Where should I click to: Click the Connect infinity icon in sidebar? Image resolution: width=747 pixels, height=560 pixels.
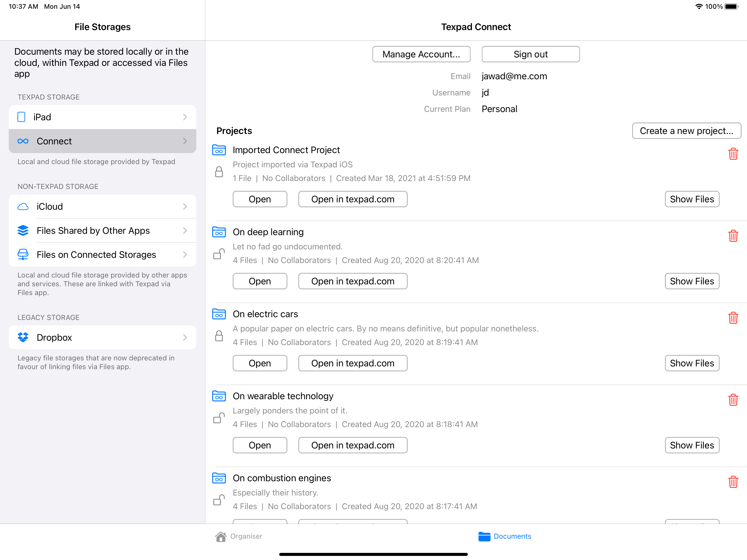[x=23, y=141]
